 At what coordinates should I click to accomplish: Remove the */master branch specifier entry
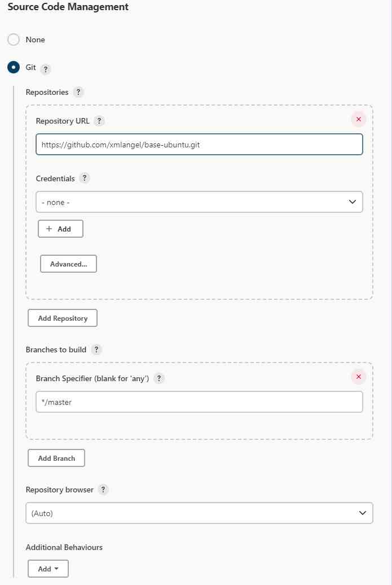click(358, 377)
